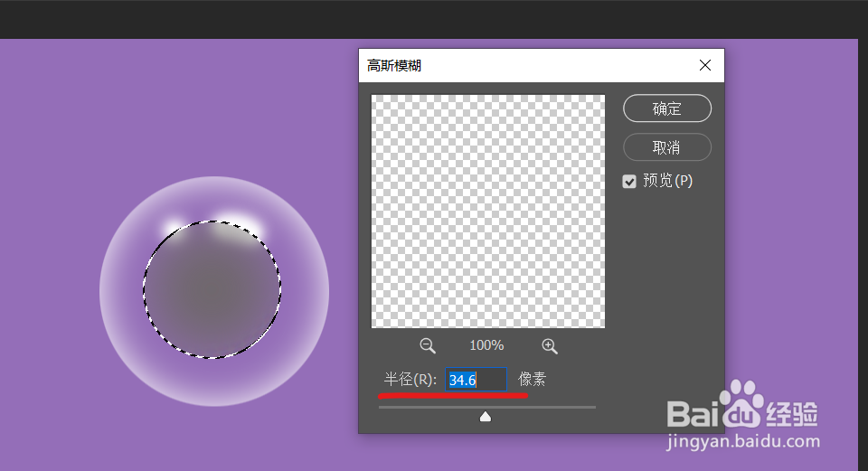Close the 高斯模糊 dialog
868x471 pixels.
(705, 65)
